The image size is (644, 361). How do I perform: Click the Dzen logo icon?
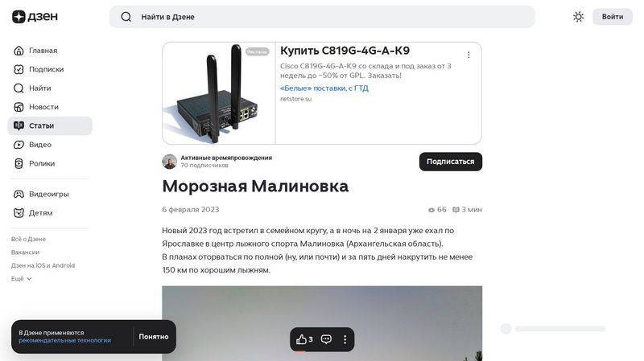point(19,16)
